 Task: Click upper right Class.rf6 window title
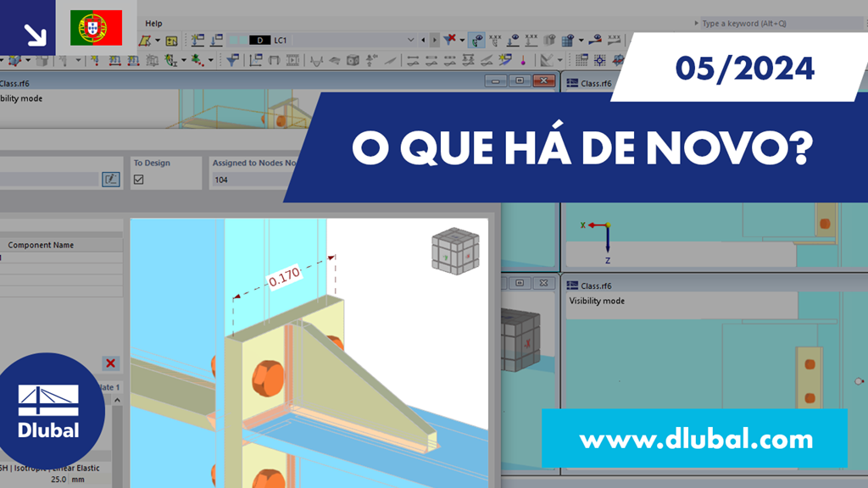tap(596, 83)
